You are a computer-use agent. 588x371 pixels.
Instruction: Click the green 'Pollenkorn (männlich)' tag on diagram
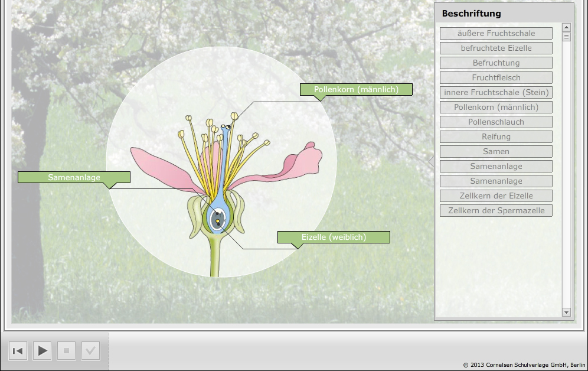tap(356, 89)
